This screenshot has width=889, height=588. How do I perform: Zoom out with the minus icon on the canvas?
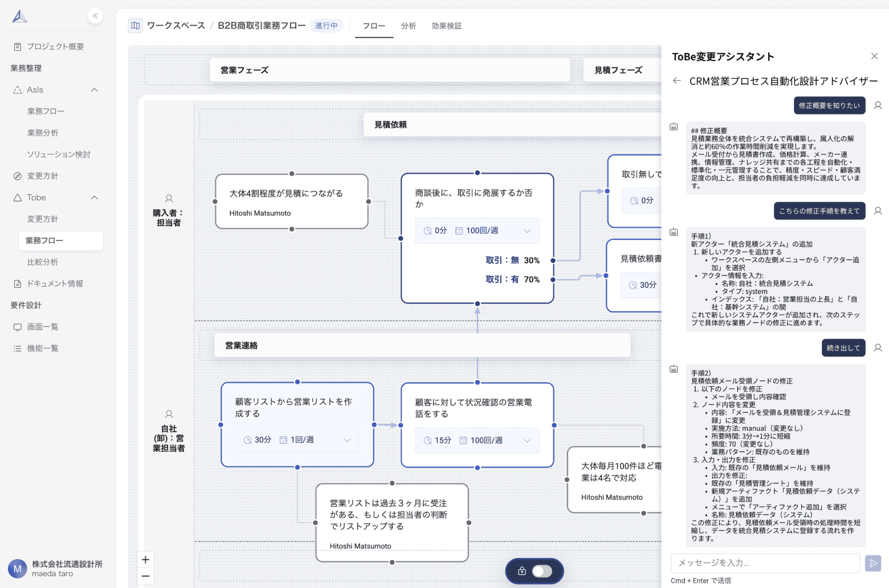145,577
